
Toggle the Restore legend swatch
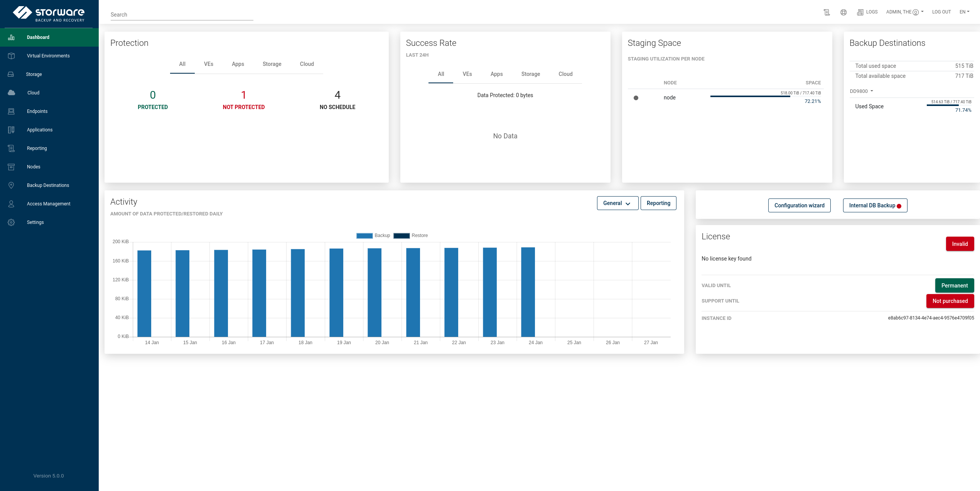pos(401,235)
